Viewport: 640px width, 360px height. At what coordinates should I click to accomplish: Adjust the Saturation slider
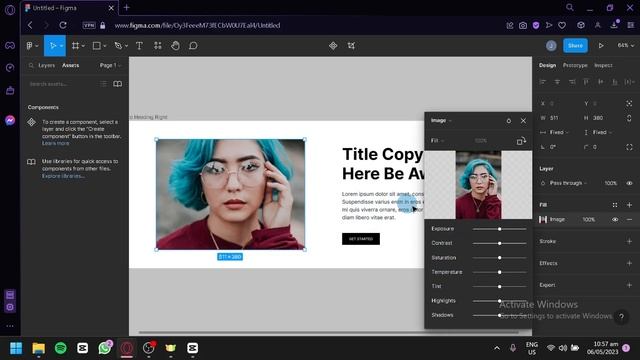pyautogui.click(x=499, y=258)
